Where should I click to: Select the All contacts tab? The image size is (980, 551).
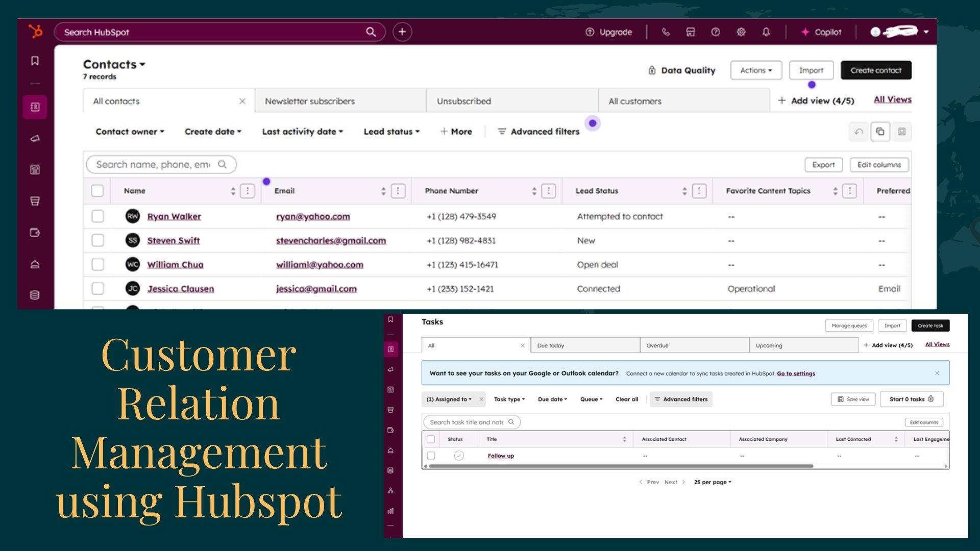coord(168,101)
